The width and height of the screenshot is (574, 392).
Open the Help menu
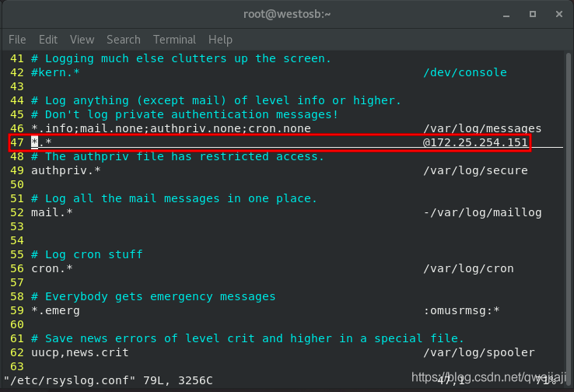click(x=220, y=40)
